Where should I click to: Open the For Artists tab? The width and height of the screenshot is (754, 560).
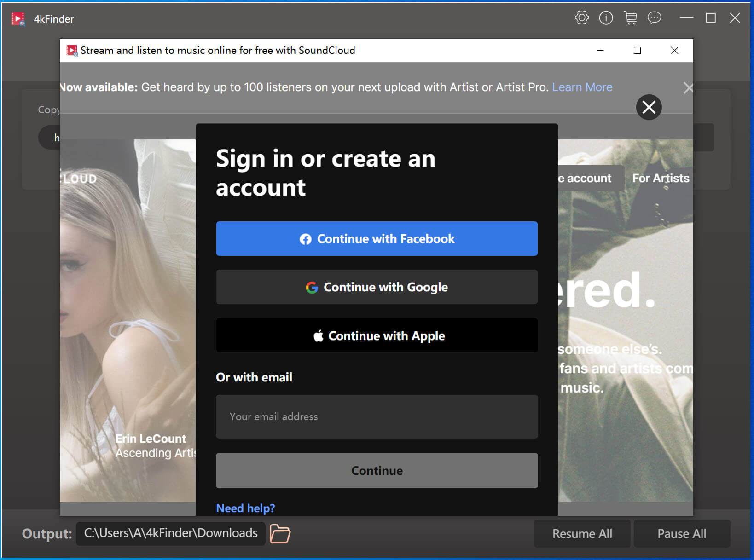[660, 179]
